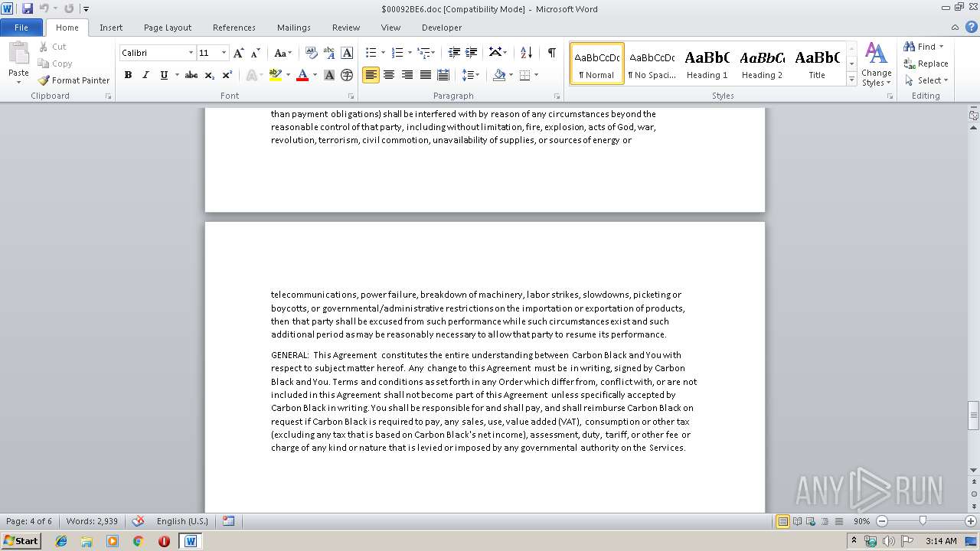
Task: Toggle Superscript formatting
Action: point(227,75)
